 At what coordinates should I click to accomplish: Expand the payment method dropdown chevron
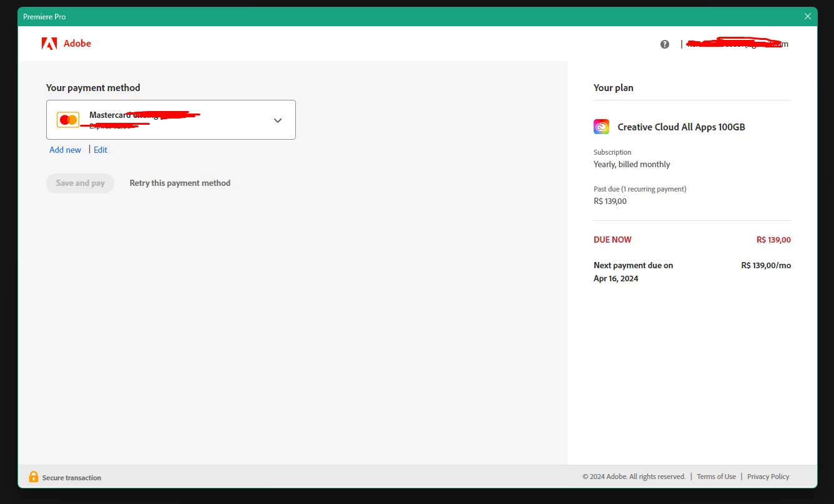pyautogui.click(x=278, y=120)
